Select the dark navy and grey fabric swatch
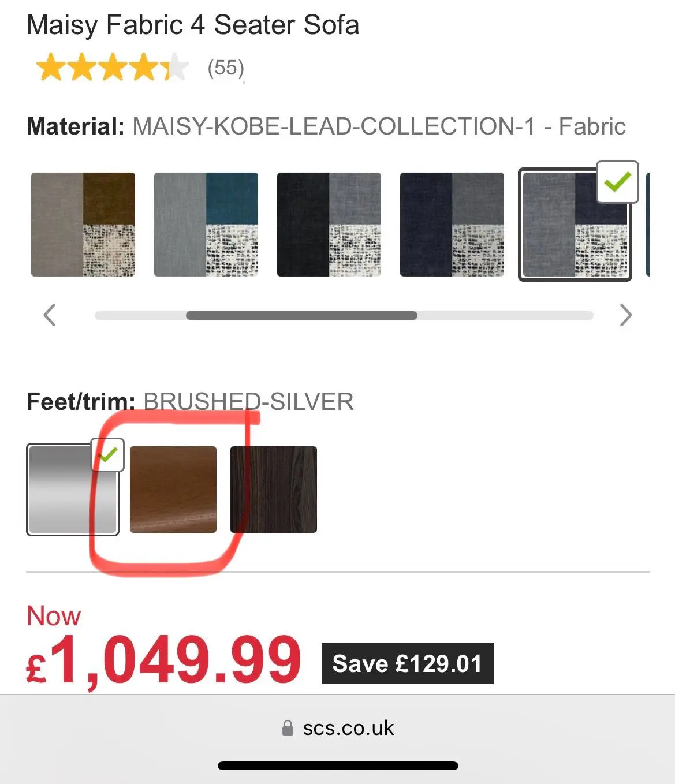Viewport: 675px width, 784px height. pyautogui.click(x=452, y=225)
